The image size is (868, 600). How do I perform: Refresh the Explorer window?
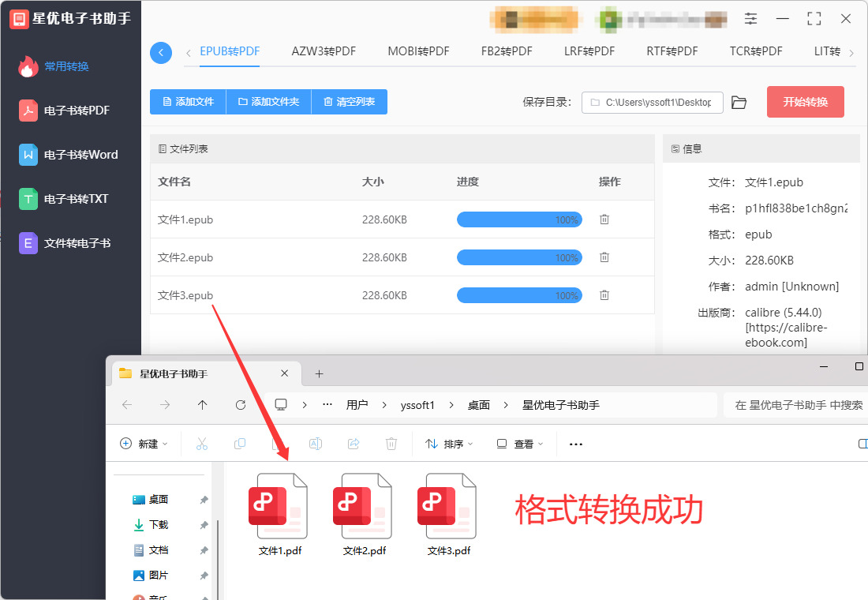tap(240, 405)
